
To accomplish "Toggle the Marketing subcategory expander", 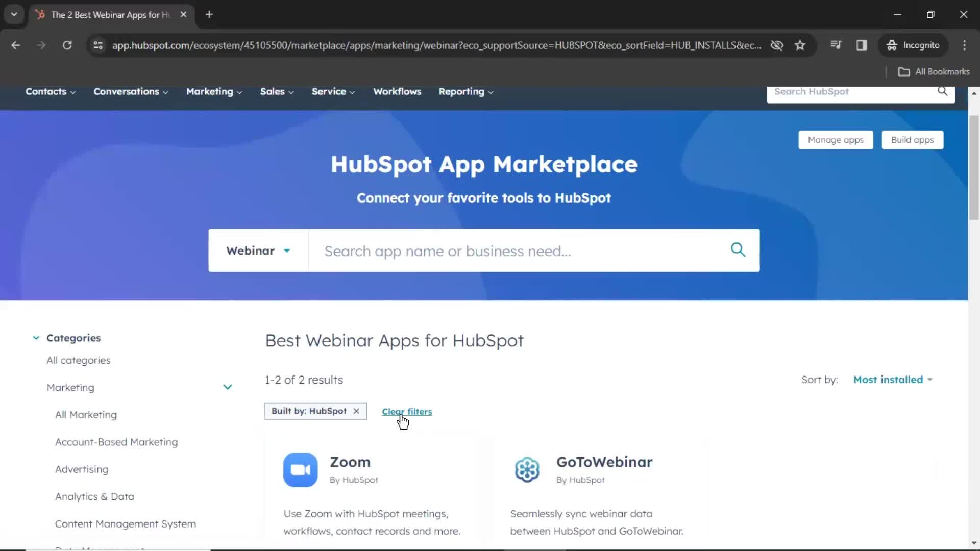I will (228, 387).
